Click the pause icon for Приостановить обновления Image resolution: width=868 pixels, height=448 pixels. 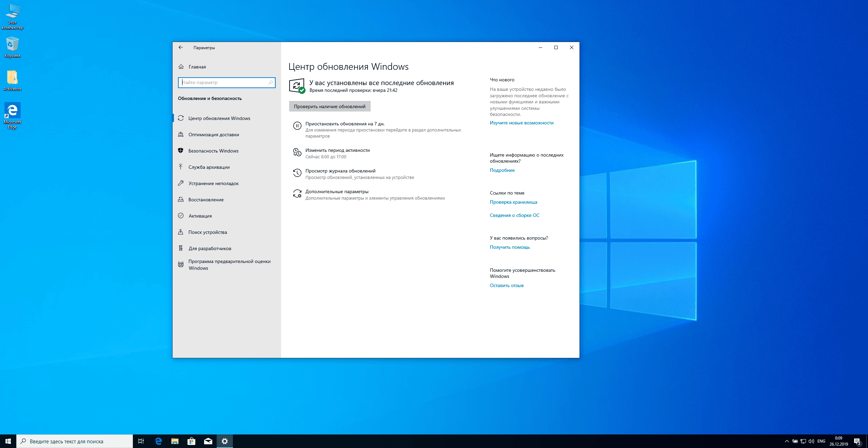[297, 126]
